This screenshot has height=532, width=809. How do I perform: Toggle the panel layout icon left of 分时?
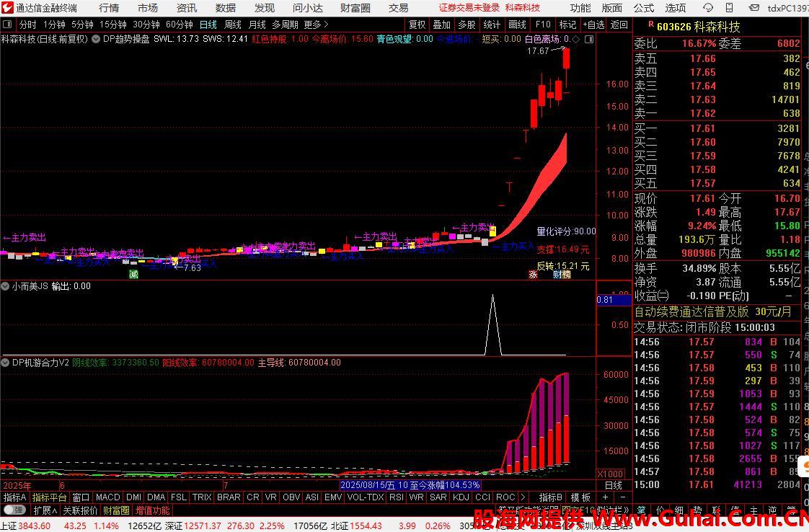7,25
